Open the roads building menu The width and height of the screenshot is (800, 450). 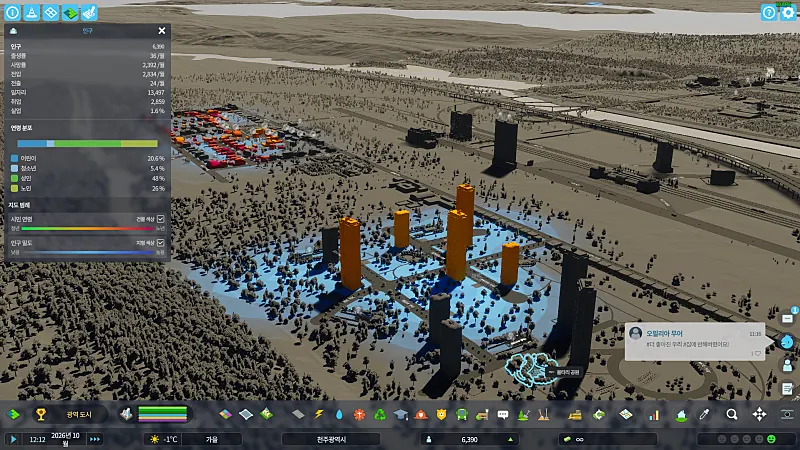click(298, 414)
